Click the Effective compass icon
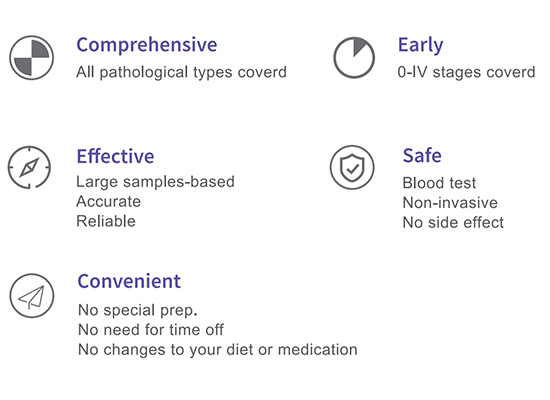The width and height of the screenshot is (550, 400). (x=29, y=167)
